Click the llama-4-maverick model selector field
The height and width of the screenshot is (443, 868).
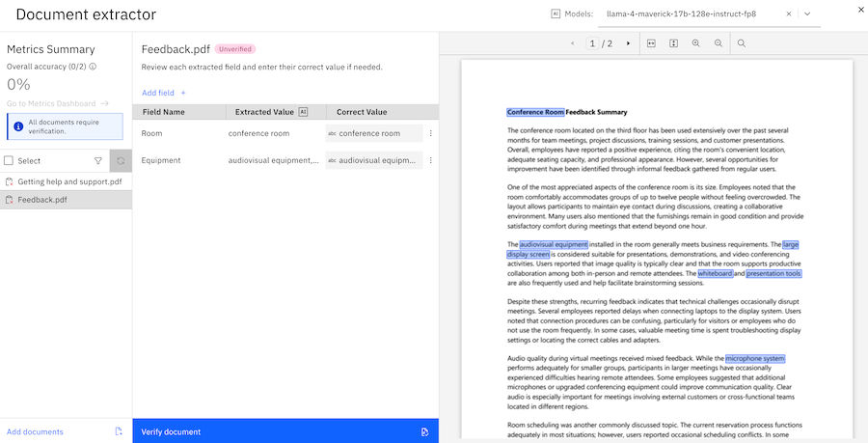coord(709,14)
